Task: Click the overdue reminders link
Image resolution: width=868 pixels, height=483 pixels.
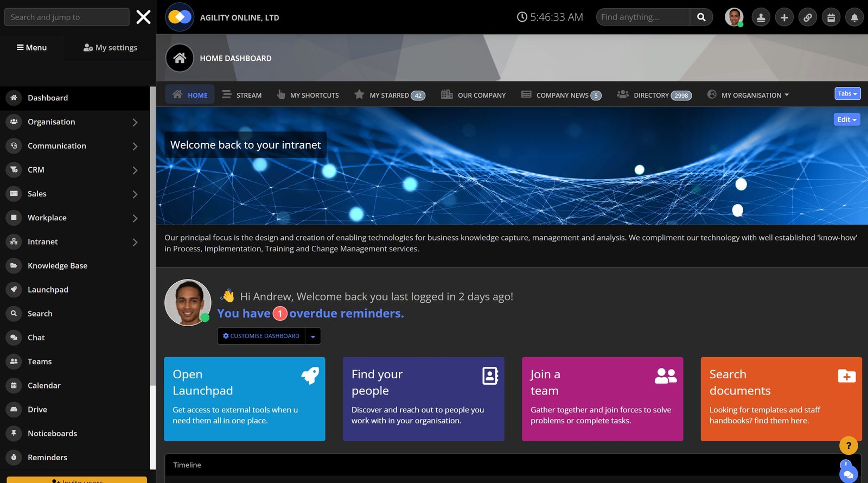Action: [x=346, y=313]
